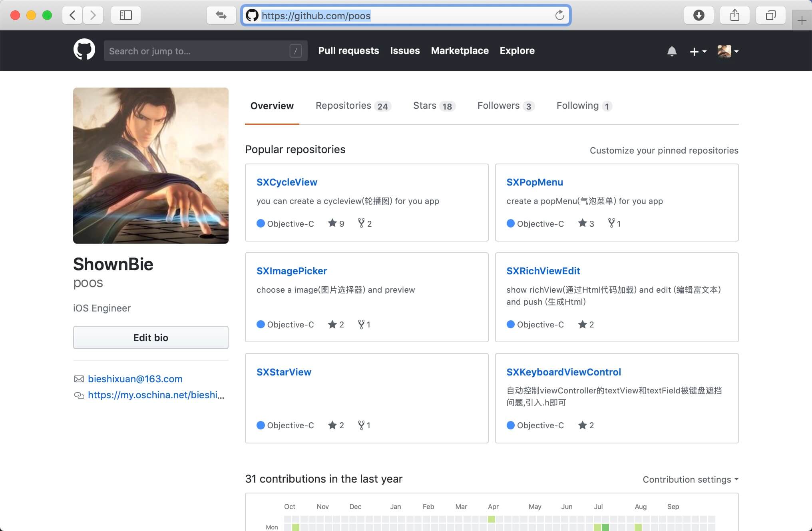
Task: Switch to Stars tab
Action: coord(434,106)
